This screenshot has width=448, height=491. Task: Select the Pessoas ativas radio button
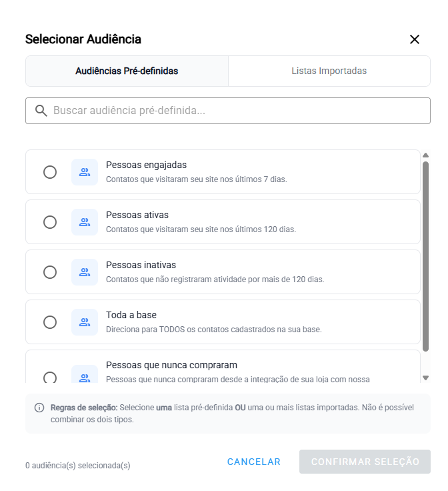[50, 222]
